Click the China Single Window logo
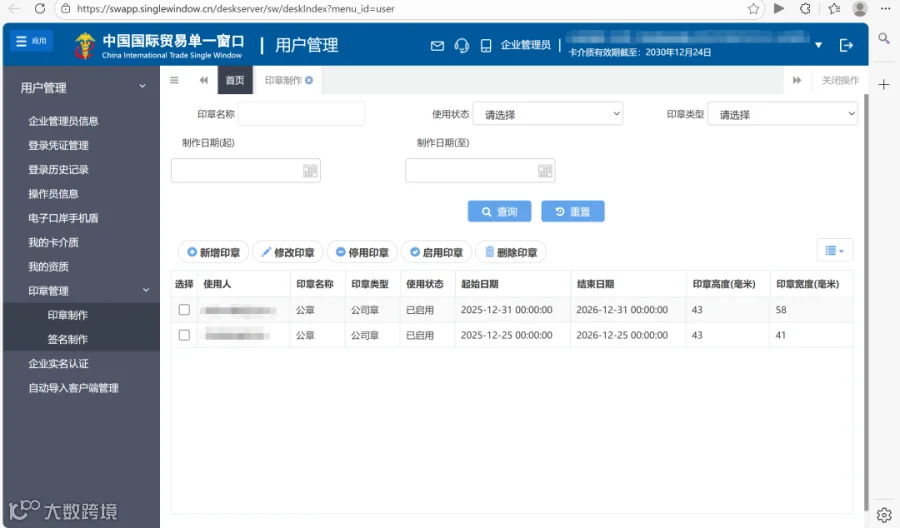The image size is (900, 528). [x=158, y=46]
